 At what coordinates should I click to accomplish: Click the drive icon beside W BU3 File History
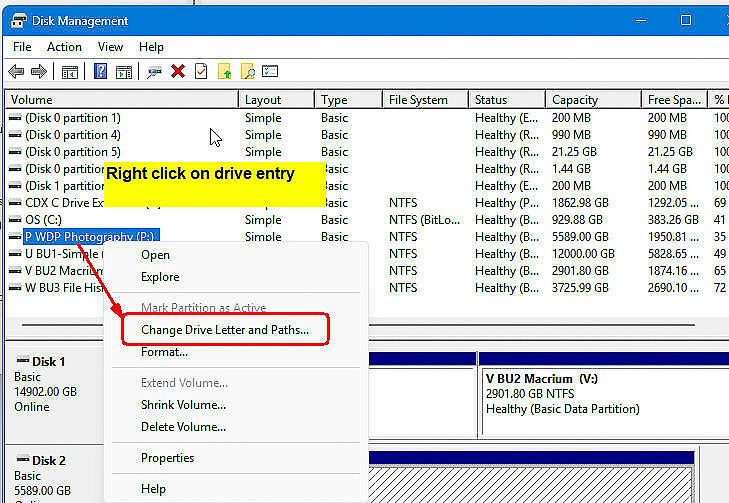pyautogui.click(x=15, y=288)
